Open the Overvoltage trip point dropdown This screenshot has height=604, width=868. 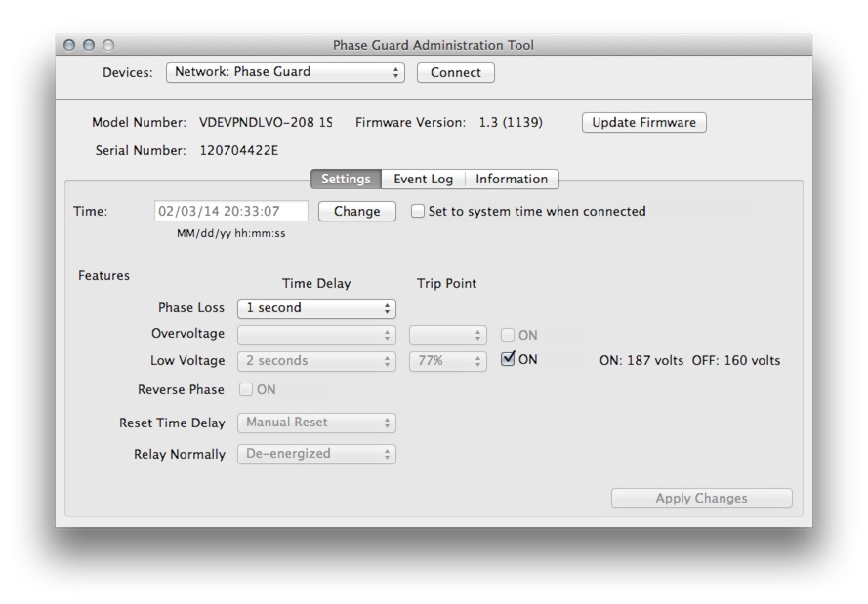[448, 336]
